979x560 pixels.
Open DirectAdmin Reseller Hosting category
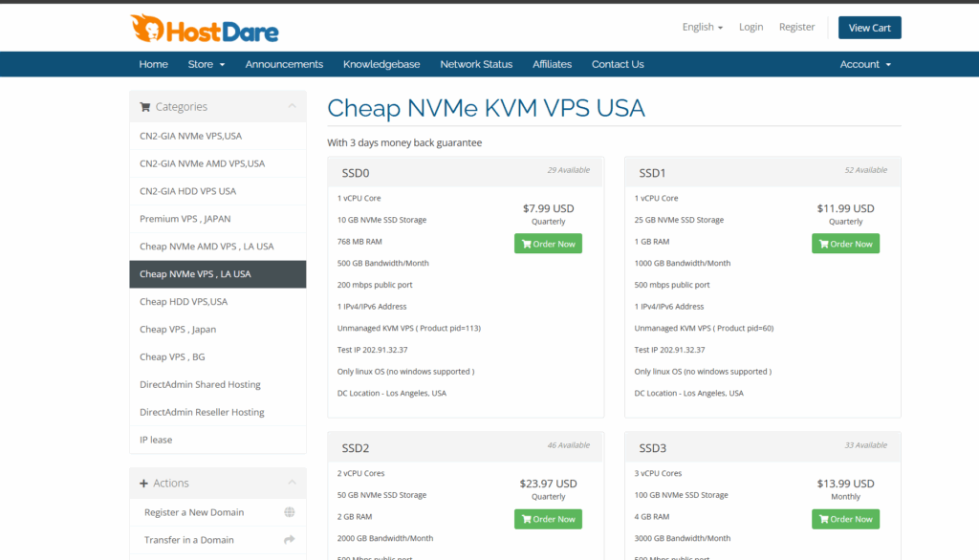click(218, 412)
